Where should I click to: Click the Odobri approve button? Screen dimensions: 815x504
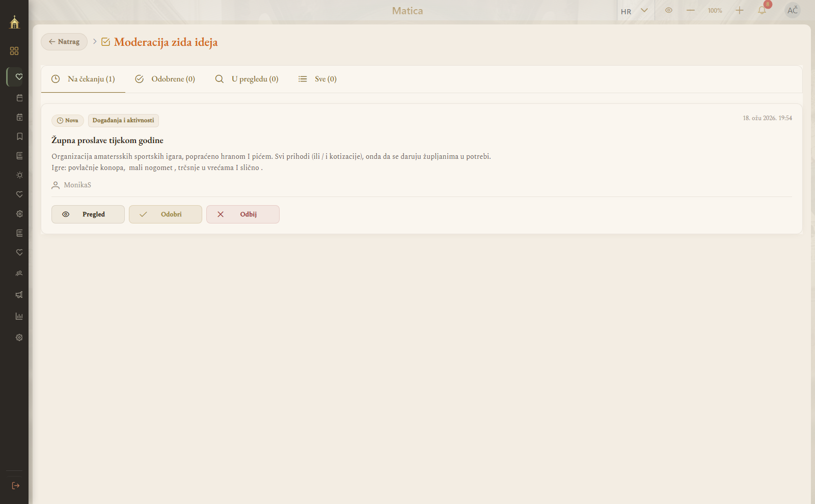[x=166, y=214]
